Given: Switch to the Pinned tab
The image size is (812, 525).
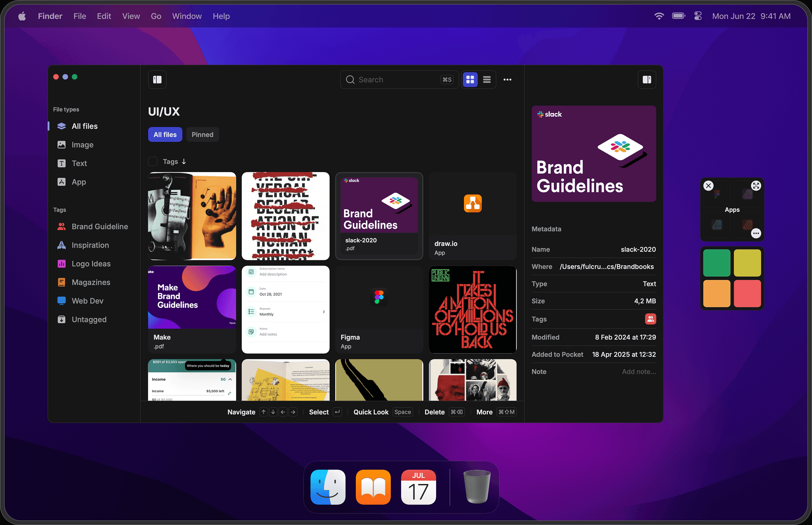Looking at the screenshot, I should click(x=202, y=135).
